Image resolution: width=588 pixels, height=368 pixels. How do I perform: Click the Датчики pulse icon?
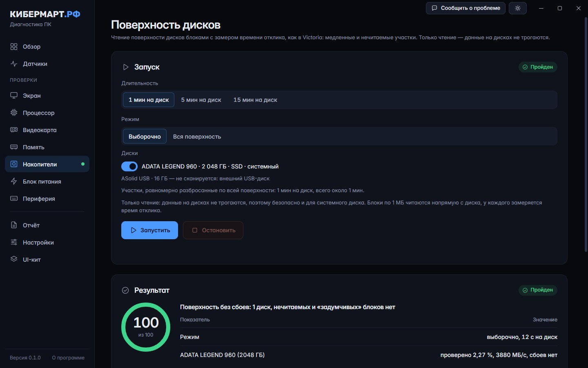14,64
